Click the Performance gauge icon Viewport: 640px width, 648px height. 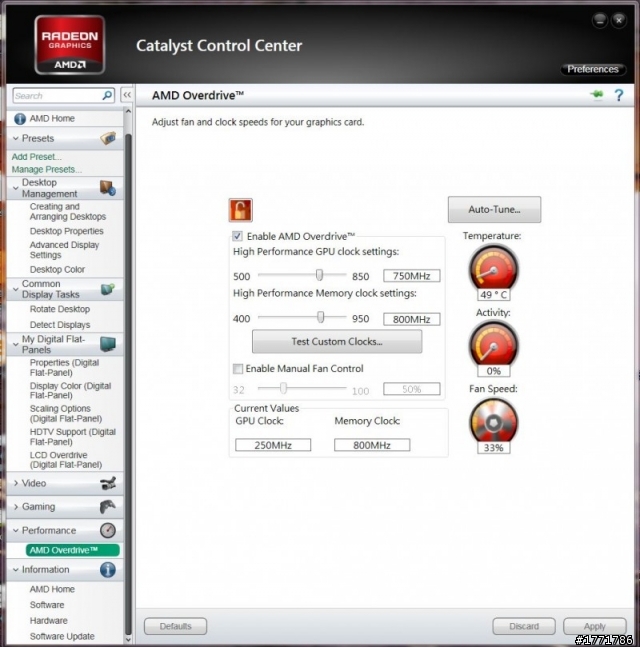click(108, 530)
